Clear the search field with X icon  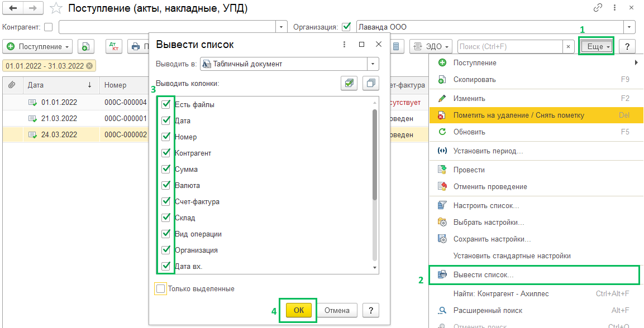point(569,47)
